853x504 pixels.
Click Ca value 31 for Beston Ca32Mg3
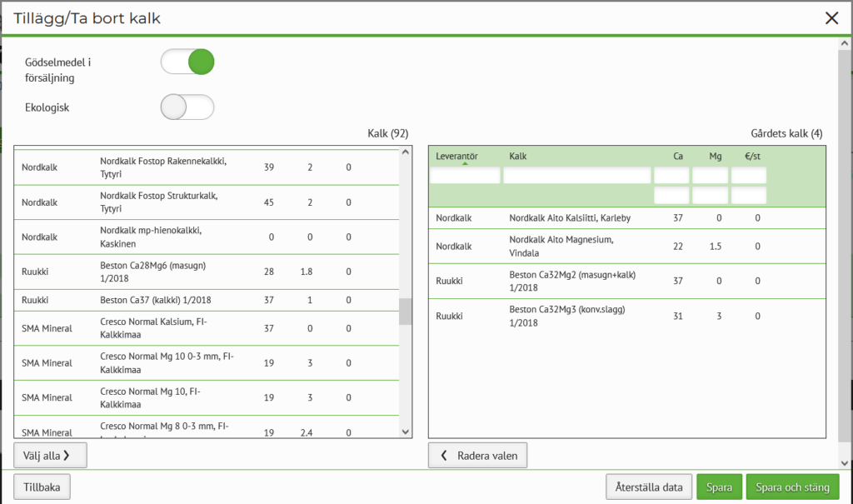click(678, 317)
